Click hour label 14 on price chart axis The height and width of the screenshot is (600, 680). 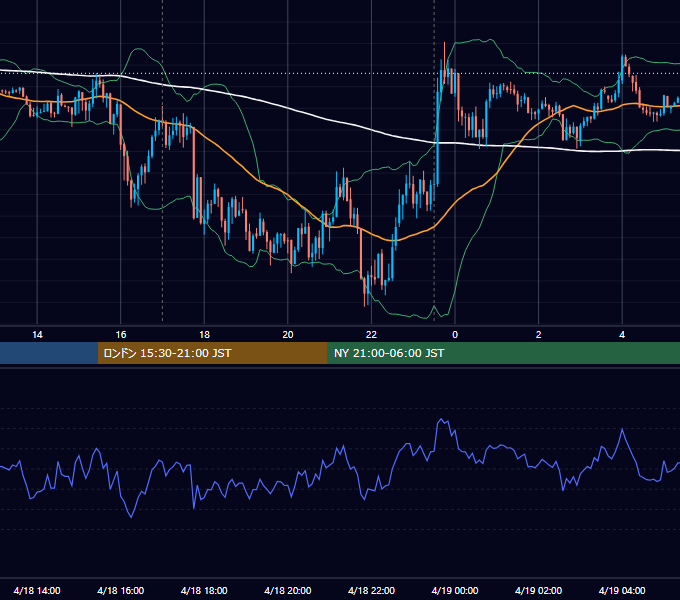coord(37,335)
